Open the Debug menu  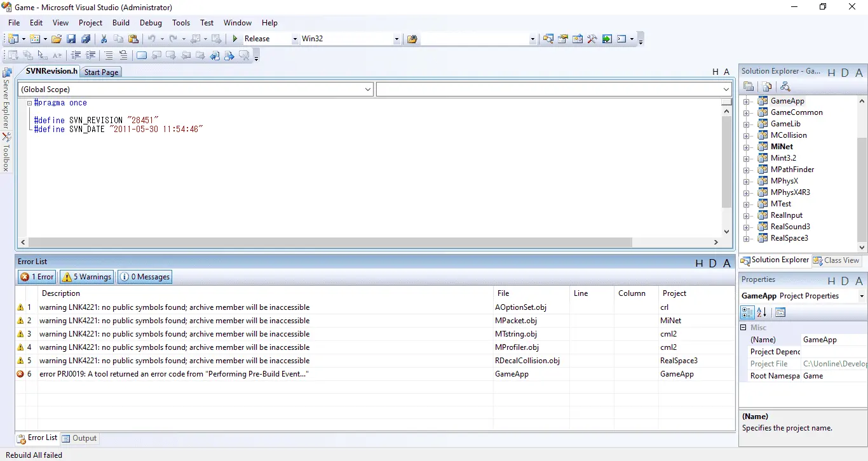pyautogui.click(x=151, y=23)
